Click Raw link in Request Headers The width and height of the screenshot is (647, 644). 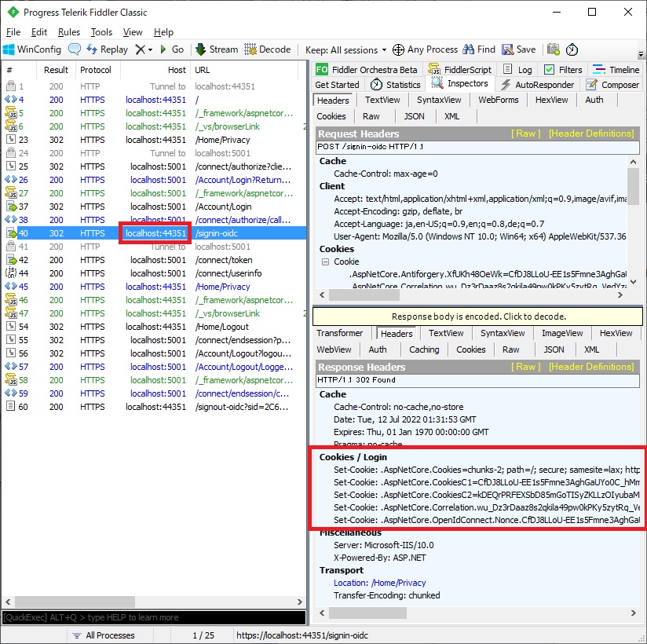(x=526, y=134)
